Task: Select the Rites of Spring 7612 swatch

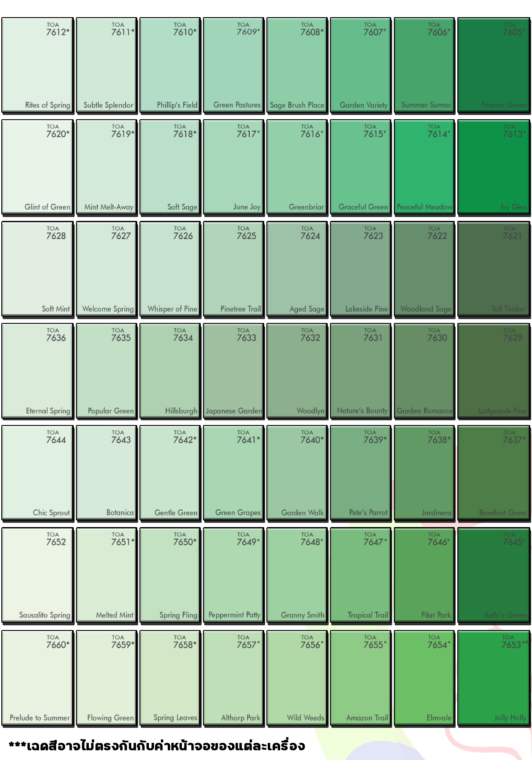Action: coord(37,65)
